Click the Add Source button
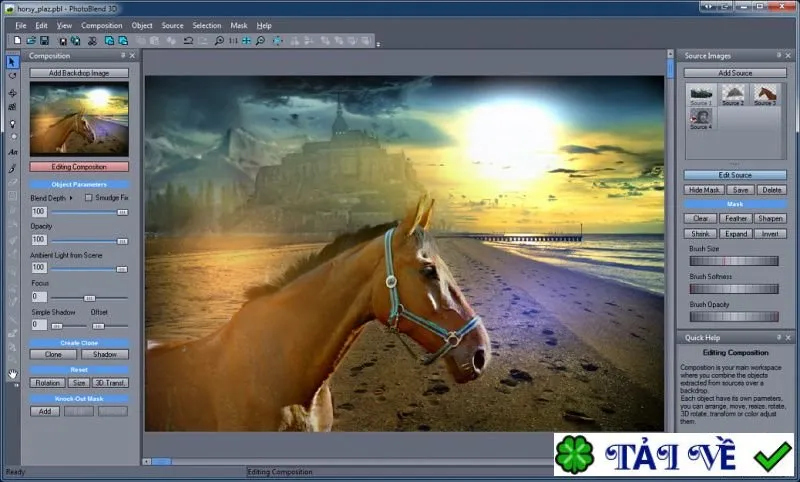 735,73
